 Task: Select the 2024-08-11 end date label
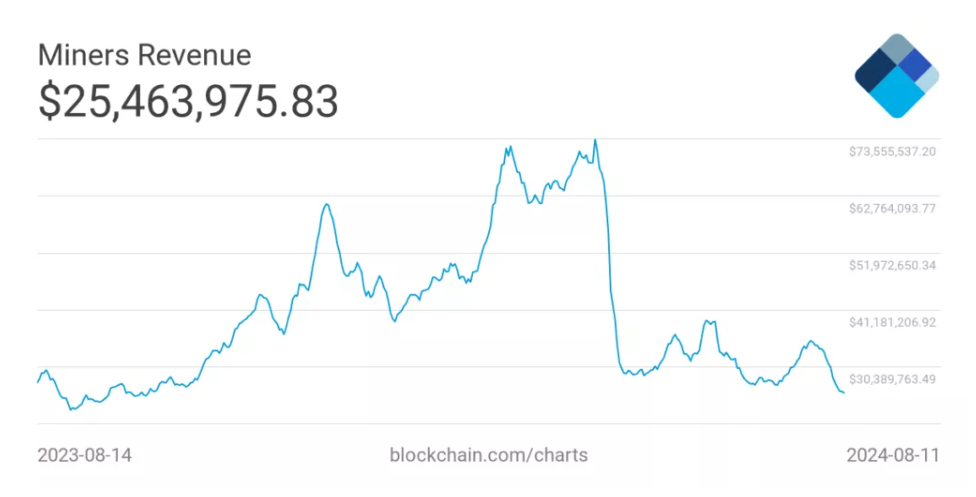pos(891,455)
